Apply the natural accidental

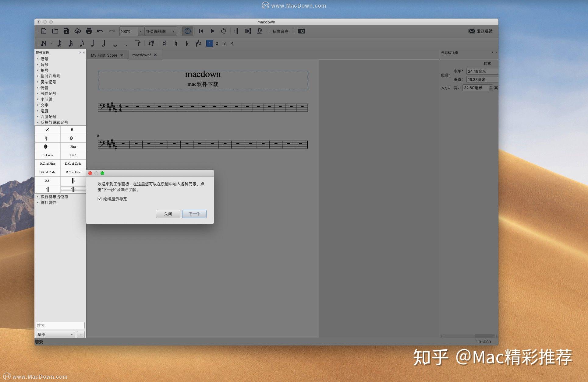[176, 43]
